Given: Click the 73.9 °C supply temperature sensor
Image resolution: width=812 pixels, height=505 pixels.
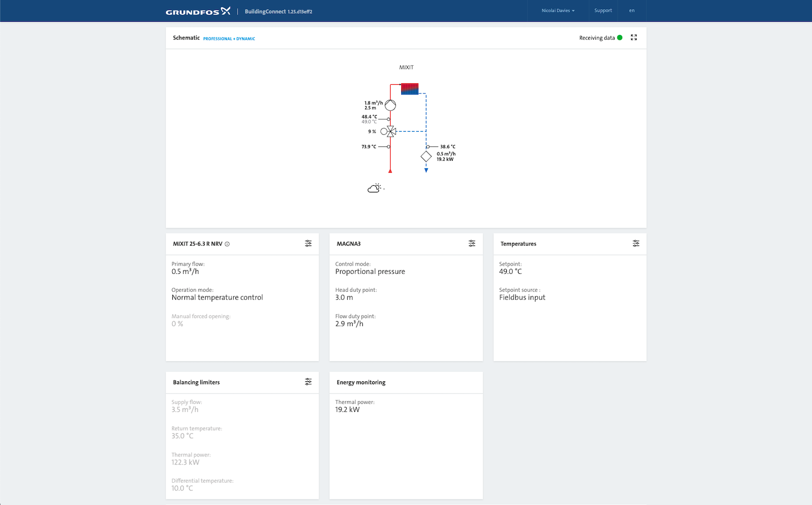Looking at the screenshot, I should point(388,146).
